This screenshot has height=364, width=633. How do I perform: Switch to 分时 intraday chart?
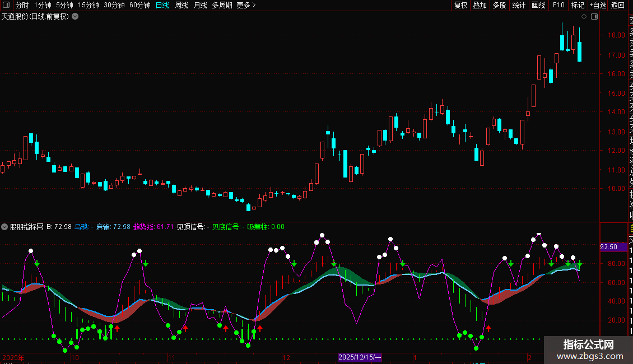click(x=22, y=5)
